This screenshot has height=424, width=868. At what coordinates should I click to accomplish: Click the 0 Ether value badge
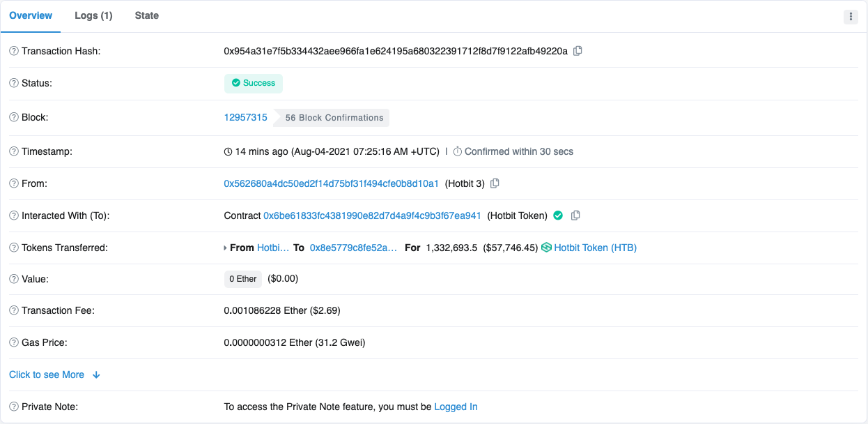(x=243, y=279)
